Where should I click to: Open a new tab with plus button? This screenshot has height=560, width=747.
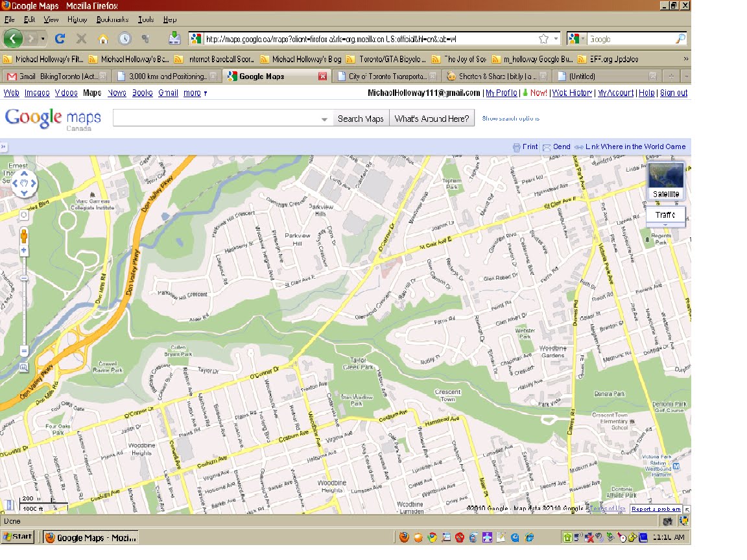click(x=671, y=76)
